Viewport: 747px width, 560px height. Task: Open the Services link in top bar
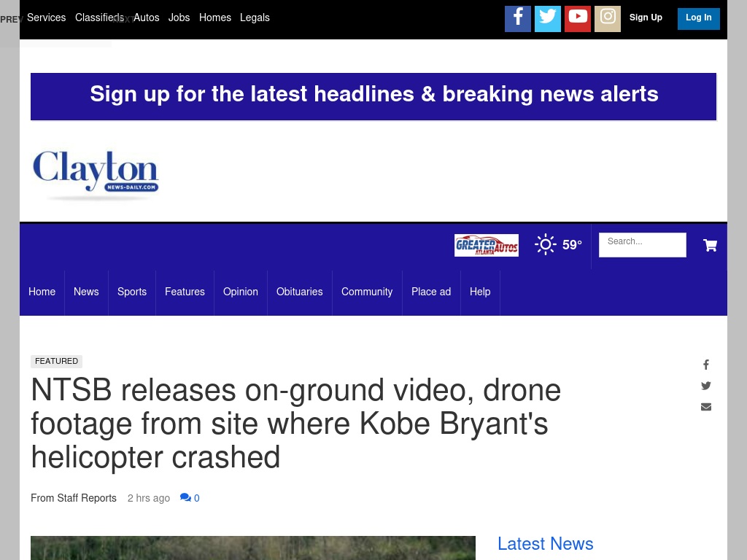tap(46, 17)
